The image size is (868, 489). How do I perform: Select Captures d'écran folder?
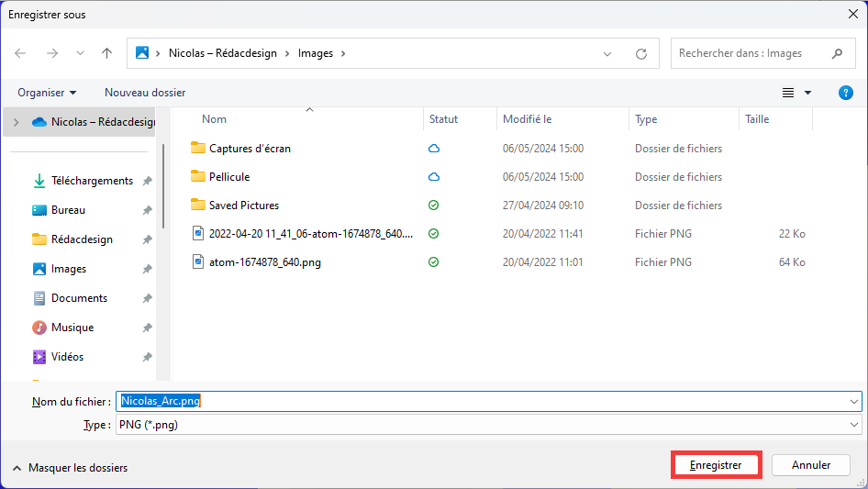250,149
